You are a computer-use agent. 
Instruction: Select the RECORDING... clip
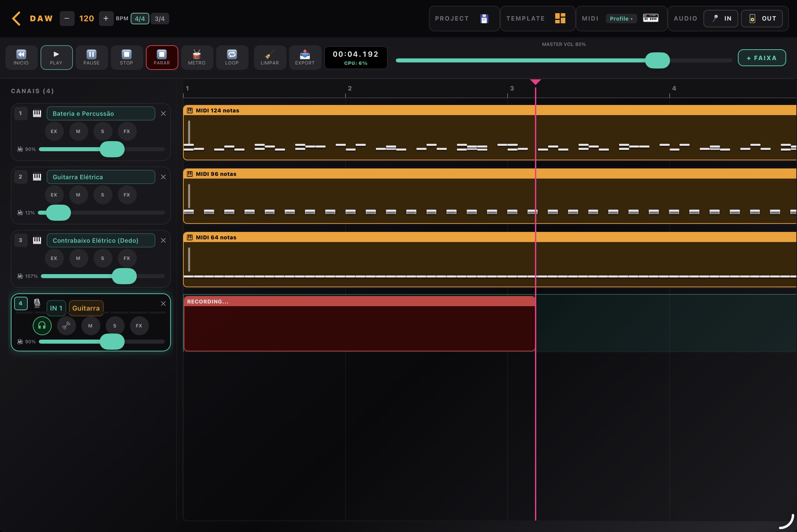coord(359,324)
